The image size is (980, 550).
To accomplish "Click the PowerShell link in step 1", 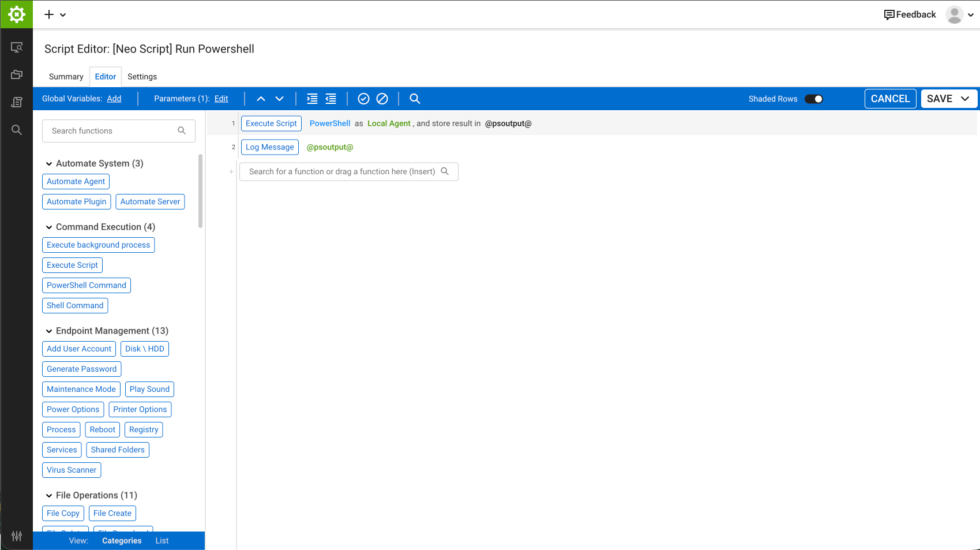I will [330, 124].
